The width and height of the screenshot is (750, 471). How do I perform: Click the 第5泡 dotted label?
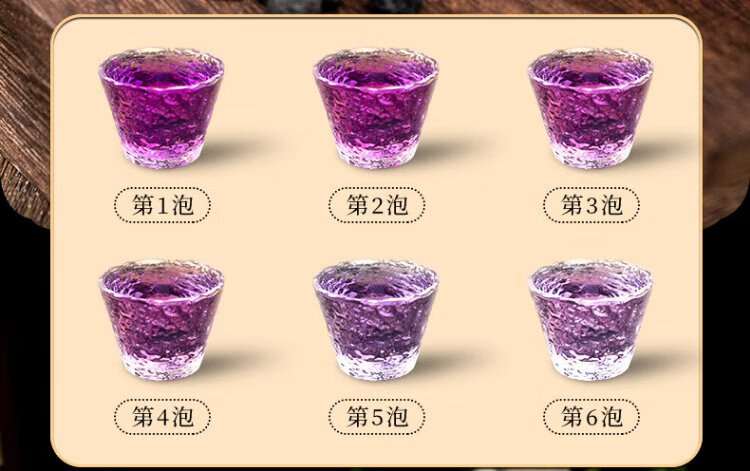377,417
